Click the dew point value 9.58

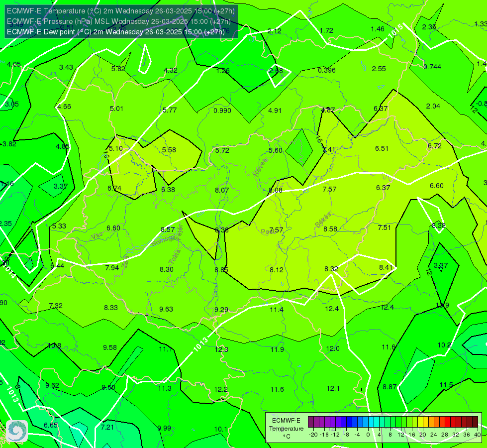point(110,347)
